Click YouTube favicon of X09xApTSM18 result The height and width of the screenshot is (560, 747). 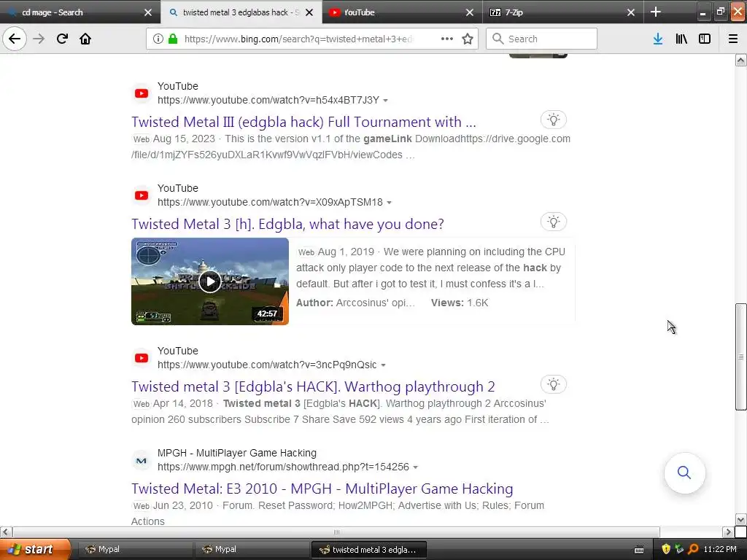point(142,195)
